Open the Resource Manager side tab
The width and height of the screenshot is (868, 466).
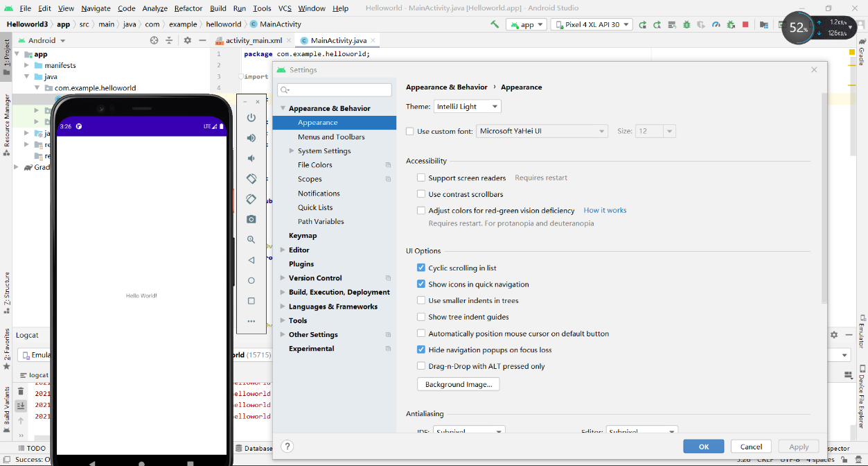point(6,125)
